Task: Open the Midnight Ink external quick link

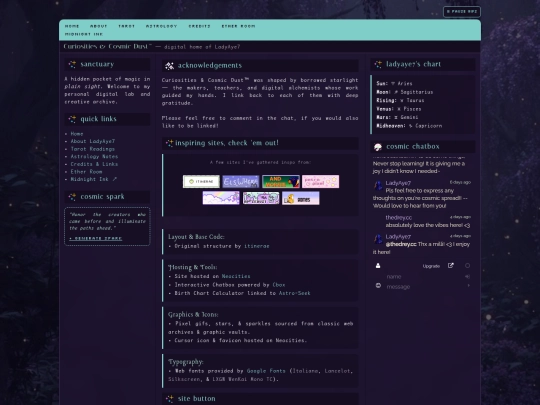Action: [94, 179]
